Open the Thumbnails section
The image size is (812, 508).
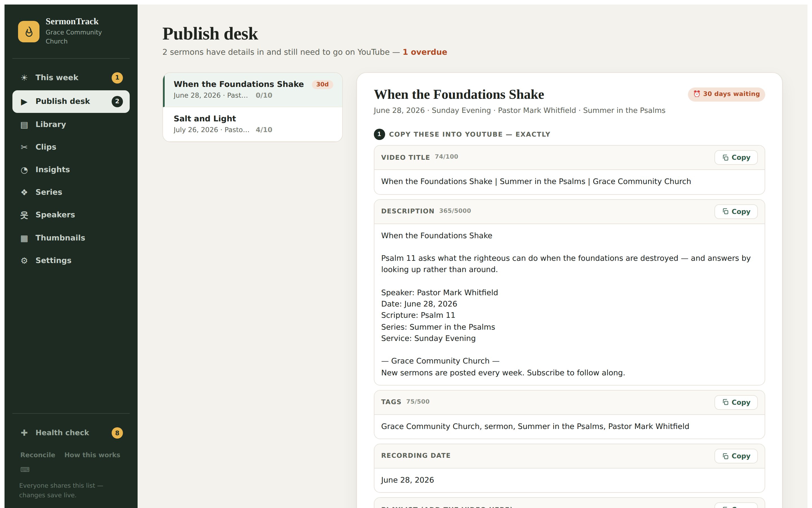pyautogui.click(x=71, y=238)
